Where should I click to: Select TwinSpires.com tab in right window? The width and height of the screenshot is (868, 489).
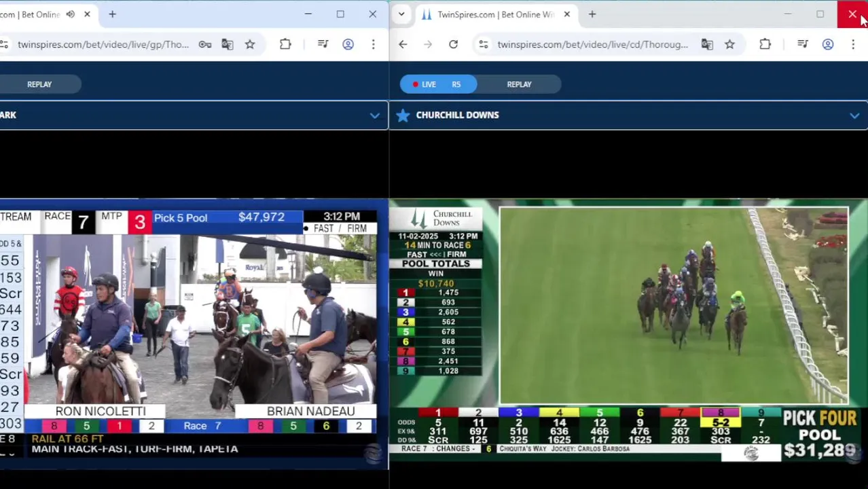point(496,14)
